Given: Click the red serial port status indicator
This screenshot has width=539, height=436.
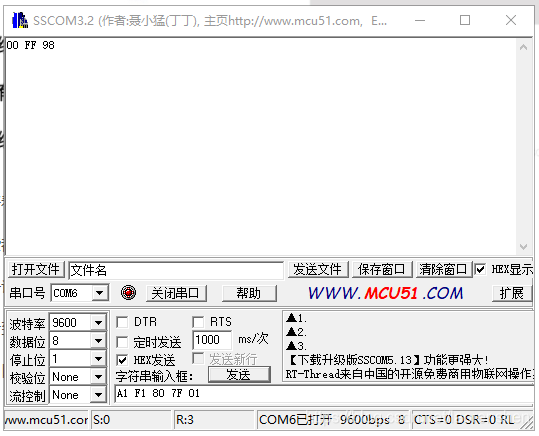Looking at the screenshot, I should (x=128, y=293).
